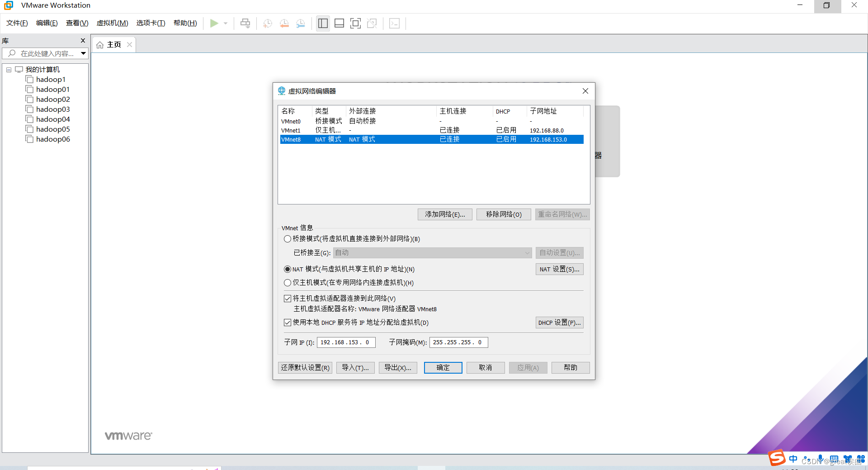The height and width of the screenshot is (470, 868).
Task: Select the hadoop03 virtual machine
Action: tap(53, 109)
